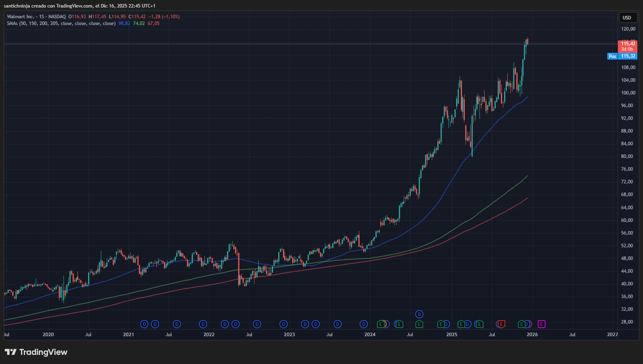Select the SMAs indicator legend
Image resolution: width=643 pixels, height=364 pixels.
pyautogui.click(x=61, y=23)
